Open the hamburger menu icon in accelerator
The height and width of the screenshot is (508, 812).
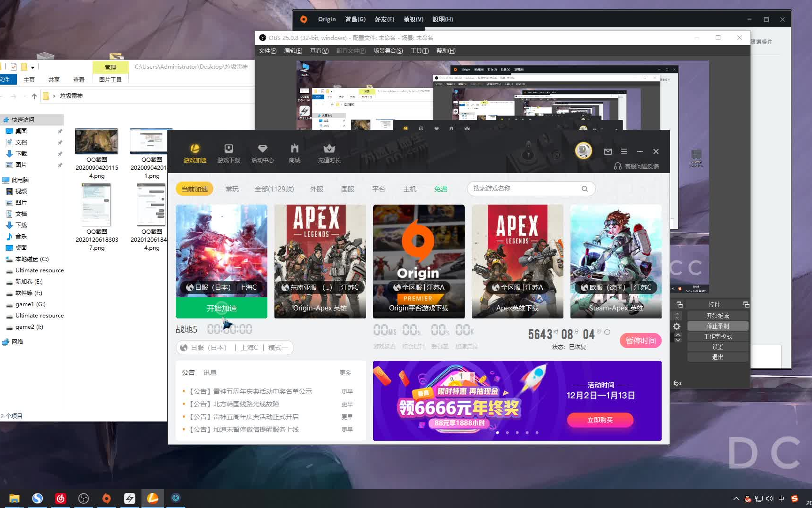pos(624,151)
